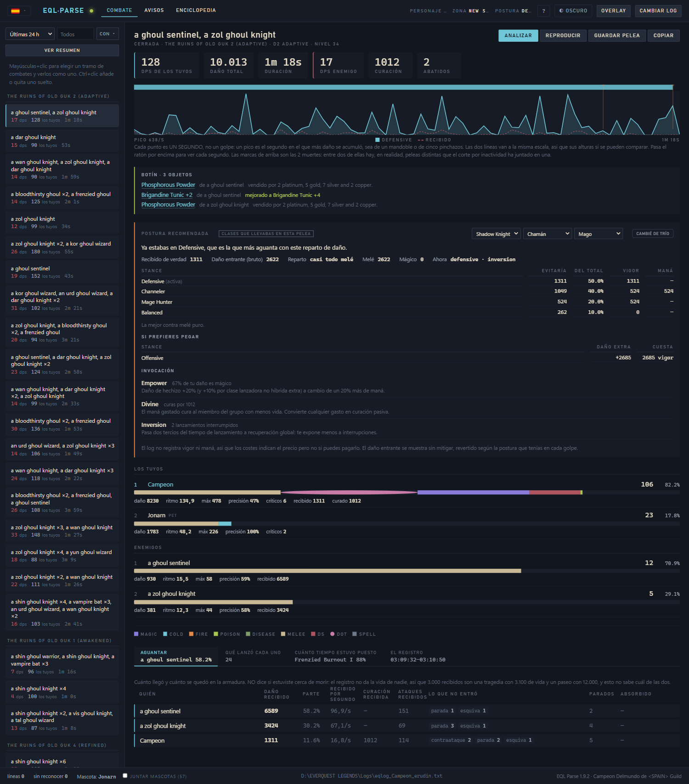Click the DEFENSIVE teal legend swatch
The image size is (689, 784).
point(378,140)
